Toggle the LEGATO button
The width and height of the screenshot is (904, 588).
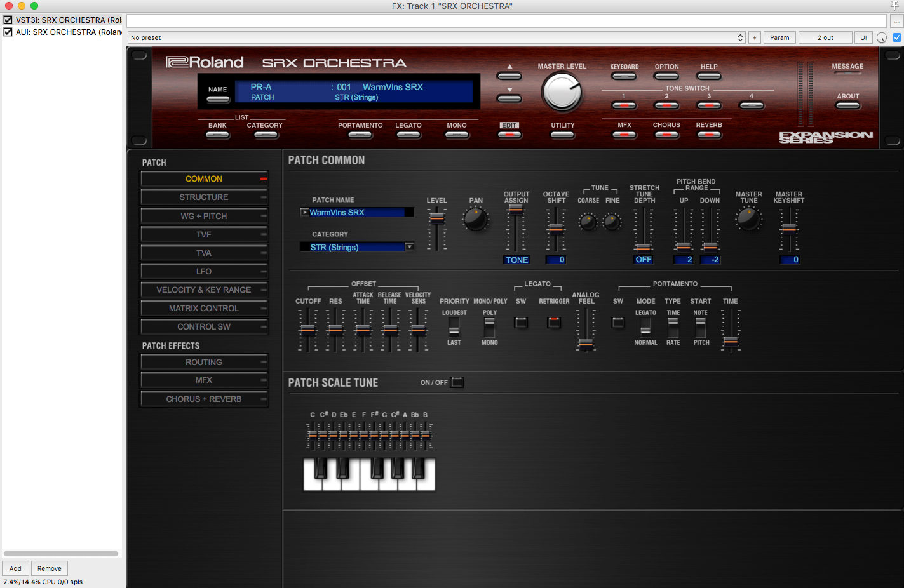(x=408, y=135)
